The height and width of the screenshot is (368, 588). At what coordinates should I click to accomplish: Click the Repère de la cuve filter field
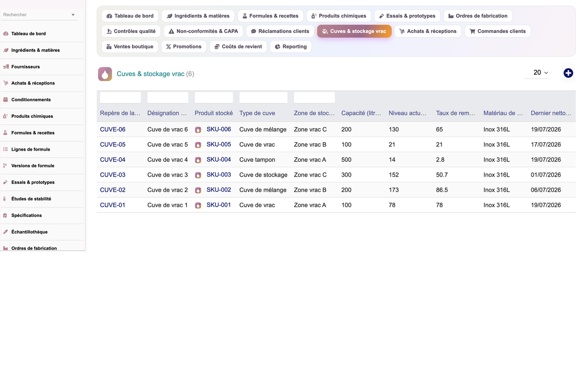pyautogui.click(x=121, y=97)
